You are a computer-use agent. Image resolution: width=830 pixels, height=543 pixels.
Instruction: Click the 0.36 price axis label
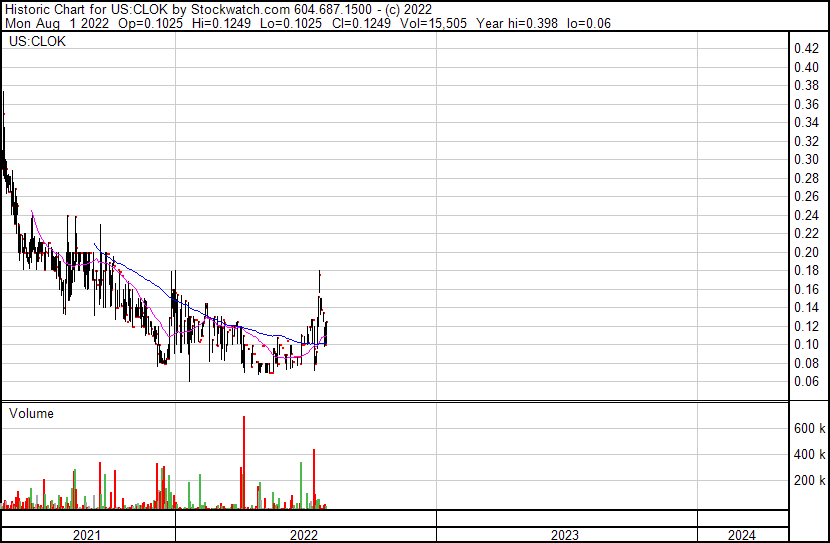pos(807,104)
